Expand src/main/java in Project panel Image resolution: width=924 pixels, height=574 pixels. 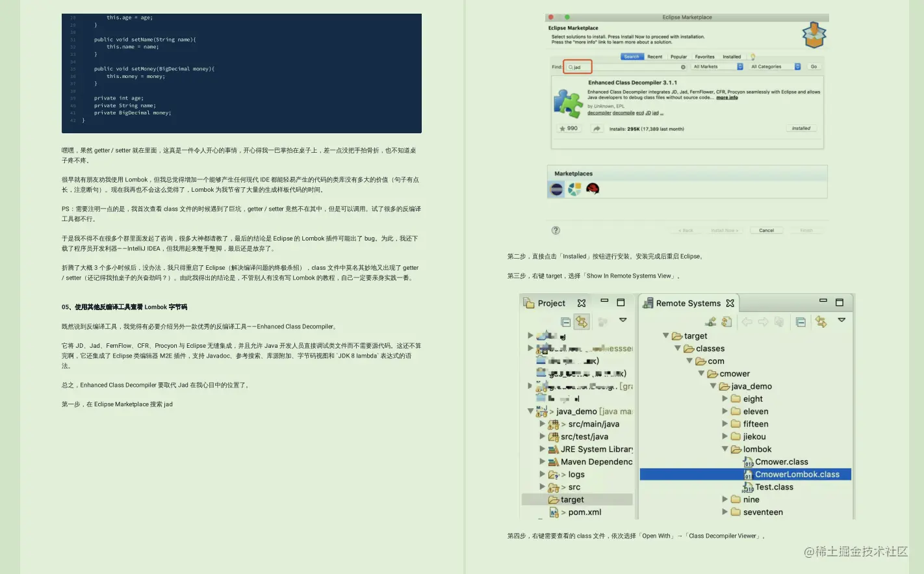[543, 424]
